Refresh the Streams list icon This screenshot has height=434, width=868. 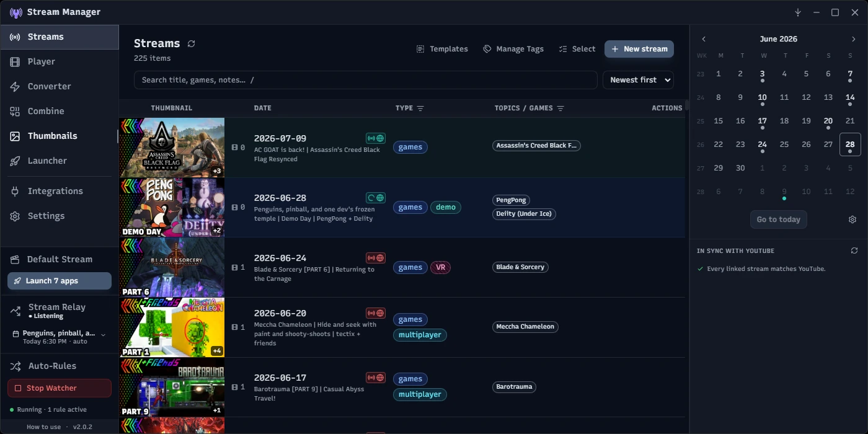click(x=191, y=43)
